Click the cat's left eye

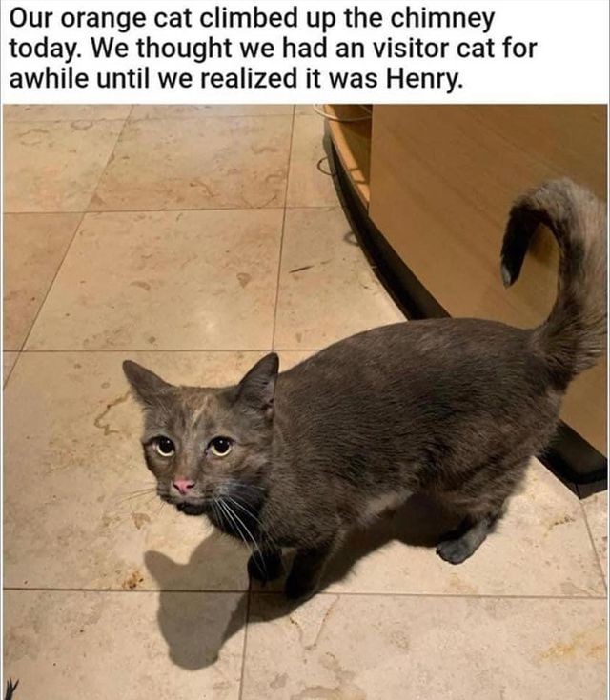click(166, 446)
